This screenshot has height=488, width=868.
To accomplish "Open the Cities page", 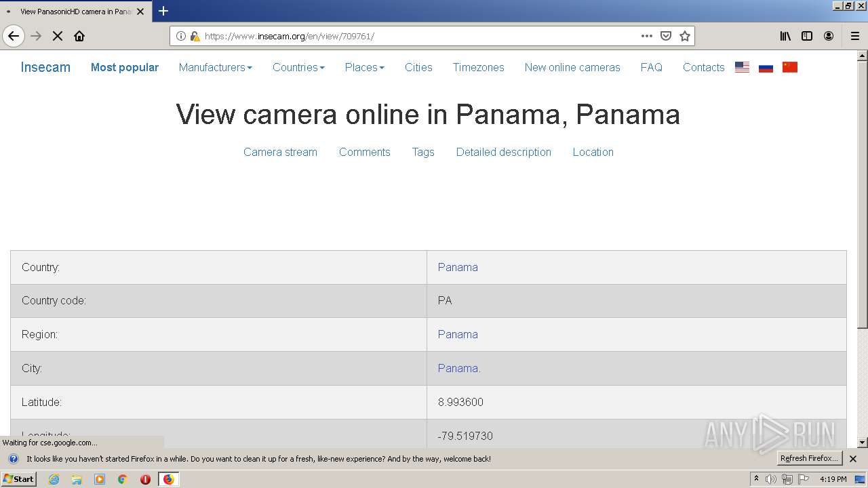I will point(418,67).
